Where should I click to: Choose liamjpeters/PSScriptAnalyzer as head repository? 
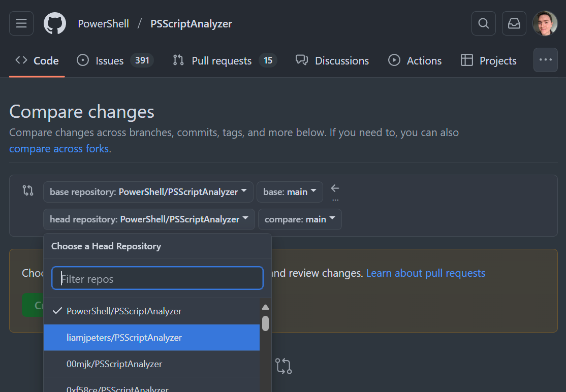[151, 338]
